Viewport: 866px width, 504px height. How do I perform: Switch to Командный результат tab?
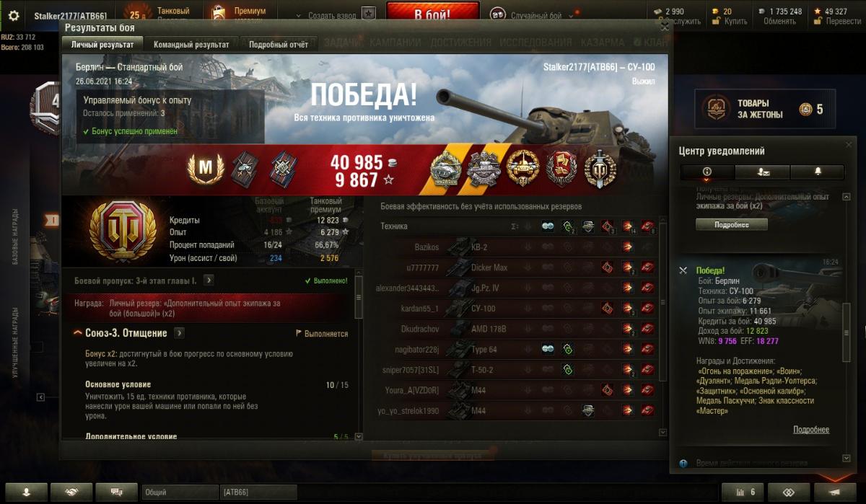[191, 45]
